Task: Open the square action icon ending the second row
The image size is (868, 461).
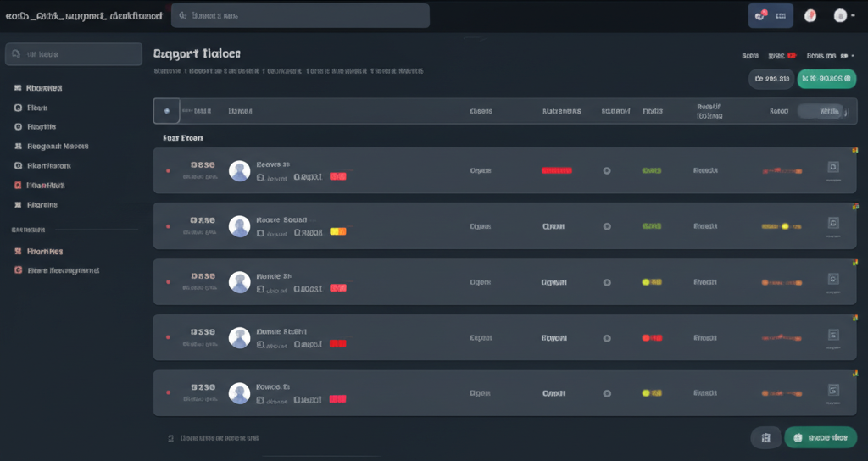Action: pyautogui.click(x=833, y=223)
